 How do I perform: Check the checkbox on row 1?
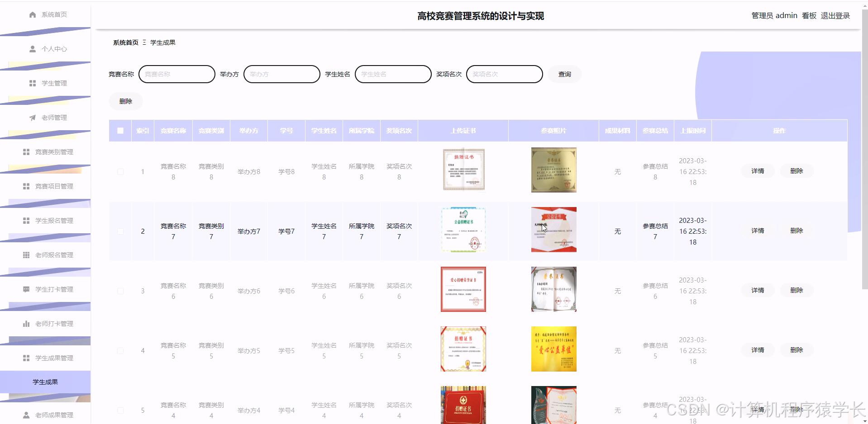[120, 172]
